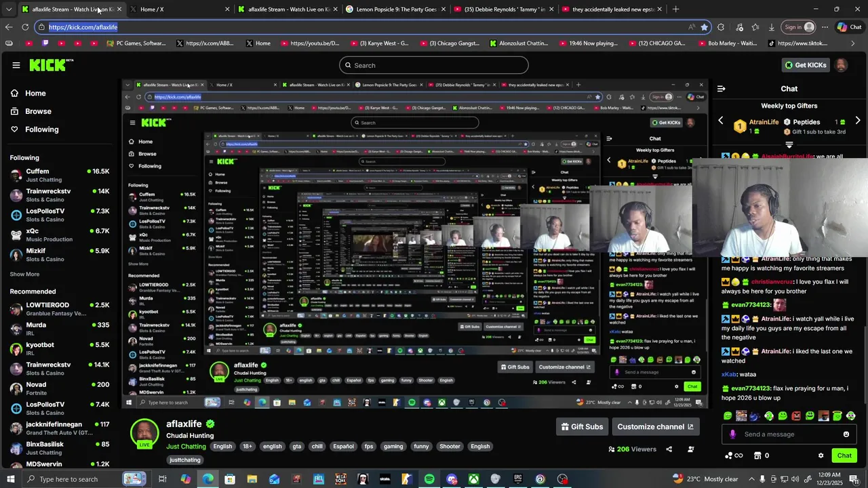Go to next top gifter arrow
868x488 pixels.
pos(858,121)
